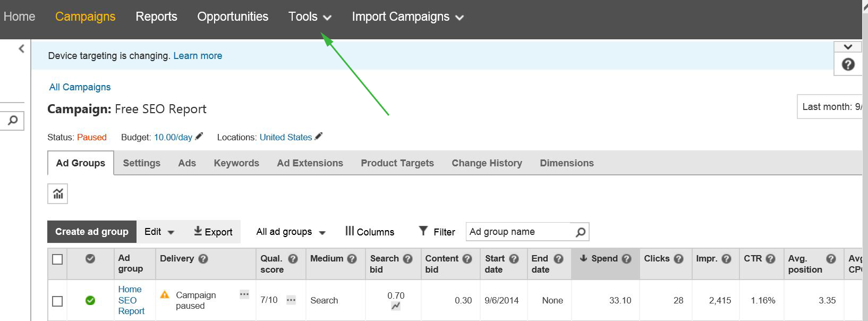Open the Clicks column help icon
868x321 pixels.
pos(678,259)
